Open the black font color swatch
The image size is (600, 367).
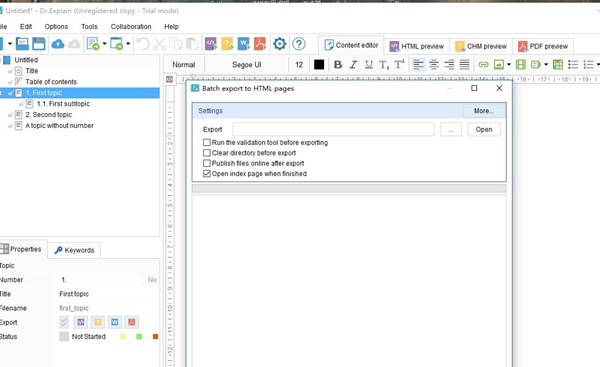tap(319, 65)
